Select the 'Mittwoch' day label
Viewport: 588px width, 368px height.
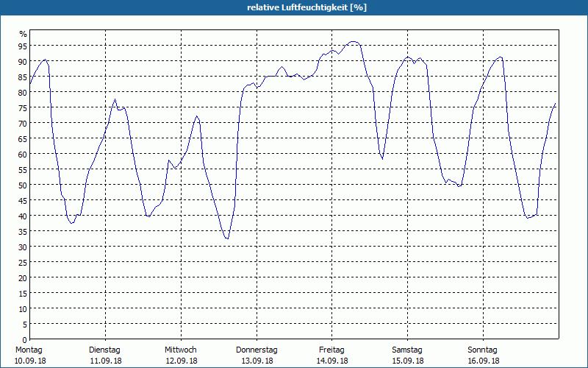(180, 350)
